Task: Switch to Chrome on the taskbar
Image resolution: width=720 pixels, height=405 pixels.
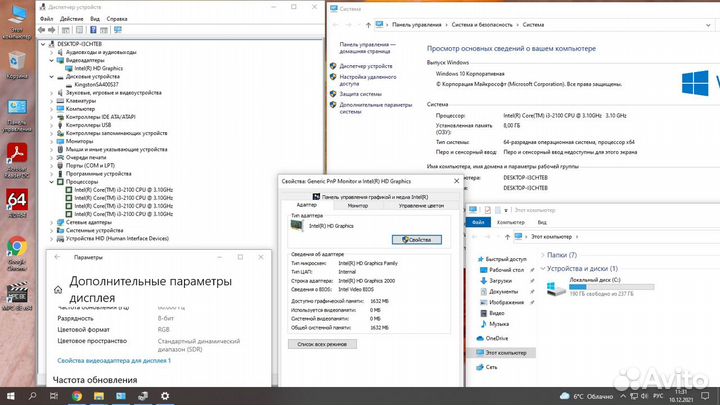Action: coord(77,396)
